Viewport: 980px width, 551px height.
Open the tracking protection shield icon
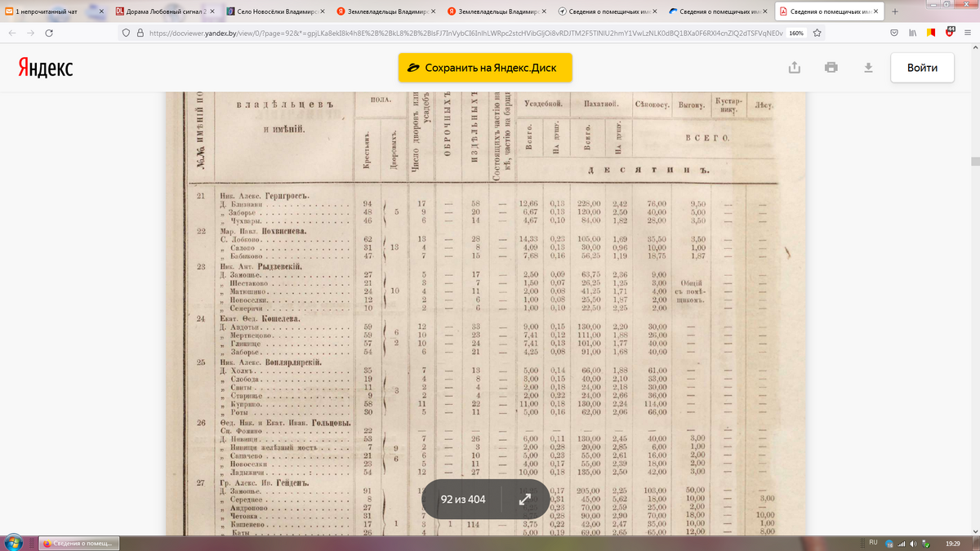[x=126, y=33]
